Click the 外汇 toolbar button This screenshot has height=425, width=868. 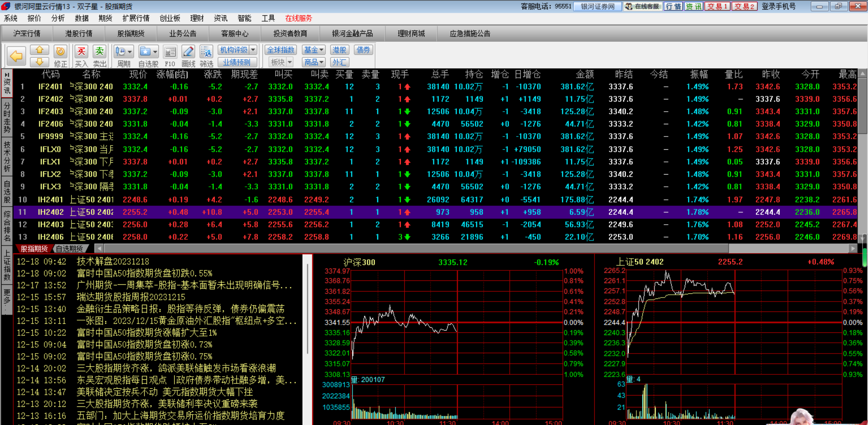[339, 62]
